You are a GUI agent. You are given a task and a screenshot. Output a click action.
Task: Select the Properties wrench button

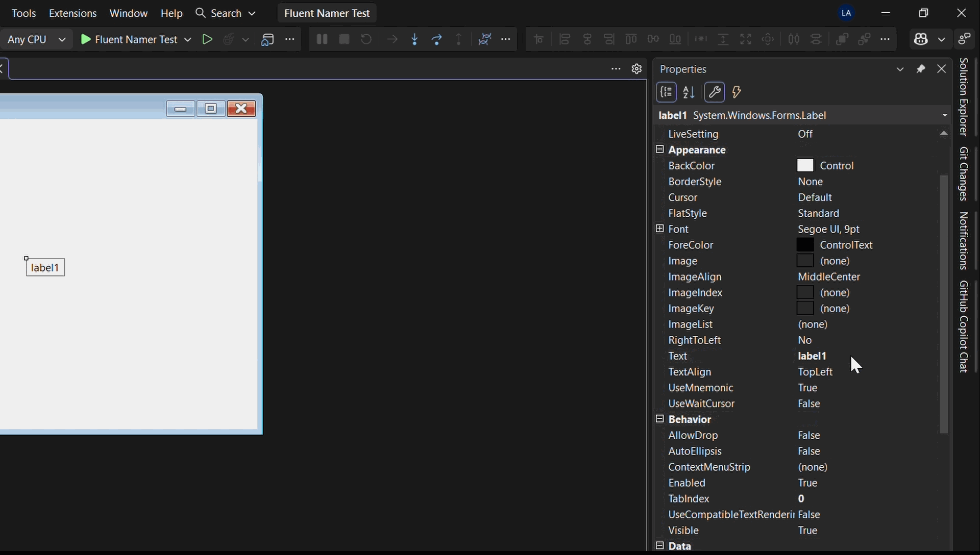tap(714, 92)
